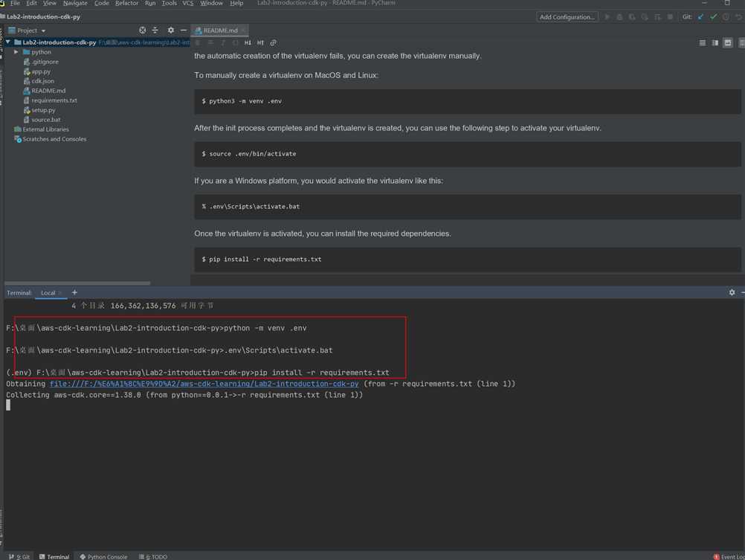
Task: Open the VCS menu
Action: [188, 3]
